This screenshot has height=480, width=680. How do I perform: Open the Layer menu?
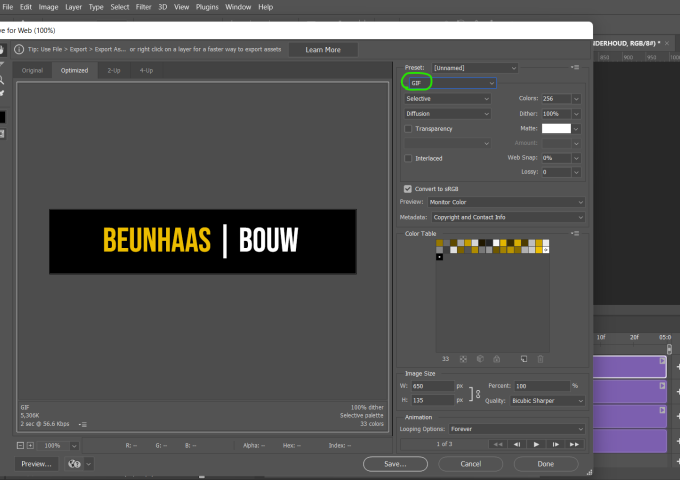(x=73, y=7)
